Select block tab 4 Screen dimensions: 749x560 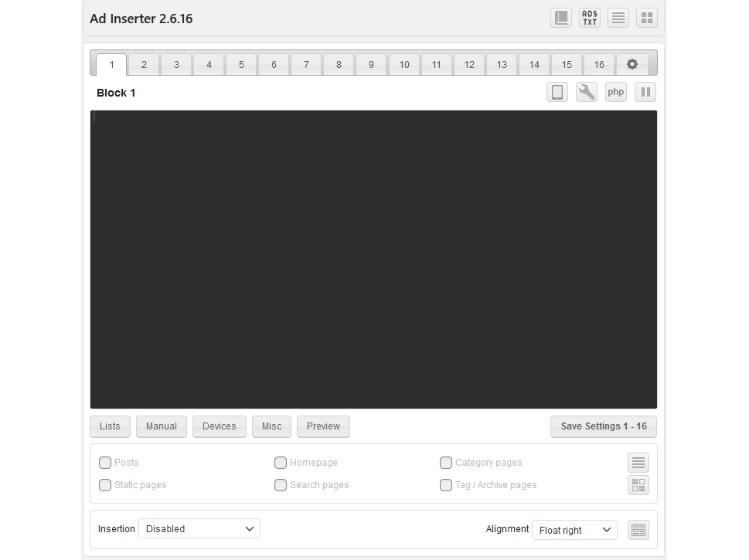click(209, 64)
